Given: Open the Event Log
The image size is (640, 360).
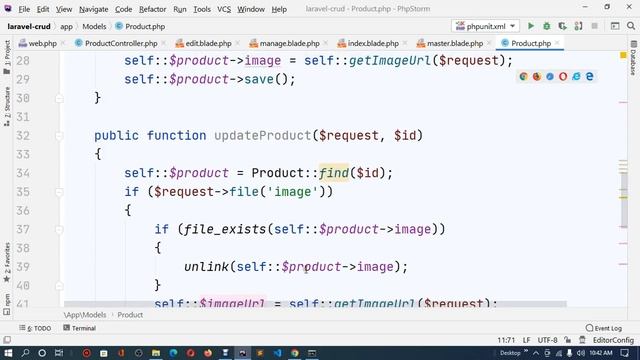Looking at the screenshot, I should [604, 328].
